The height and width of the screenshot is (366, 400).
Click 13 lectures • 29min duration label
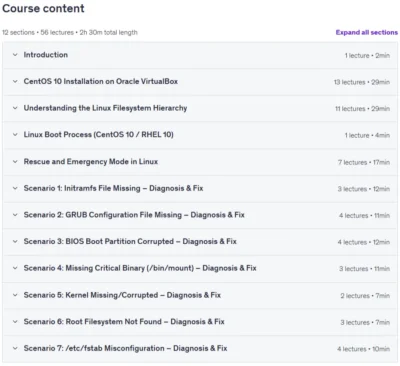[x=362, y=82]
